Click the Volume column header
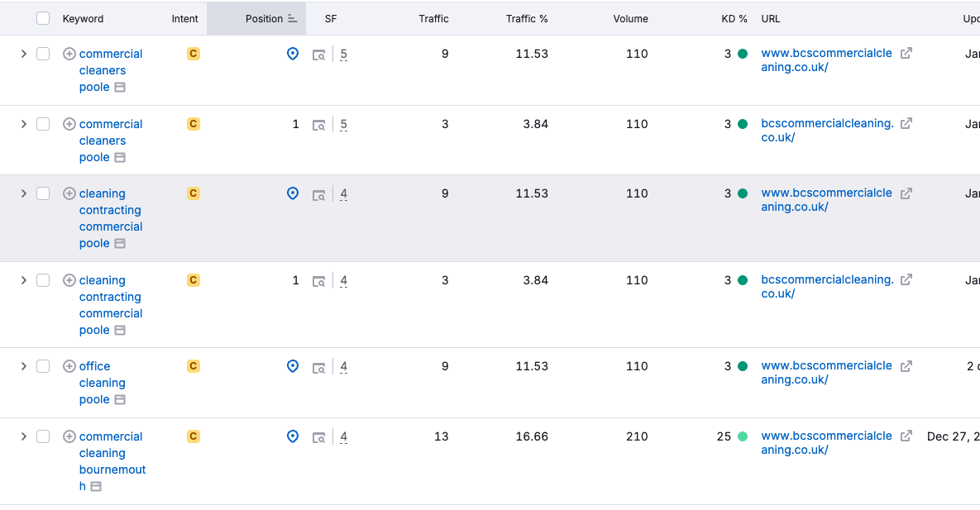Viewport: 980px width, 510px height. (x=630, y=17)
